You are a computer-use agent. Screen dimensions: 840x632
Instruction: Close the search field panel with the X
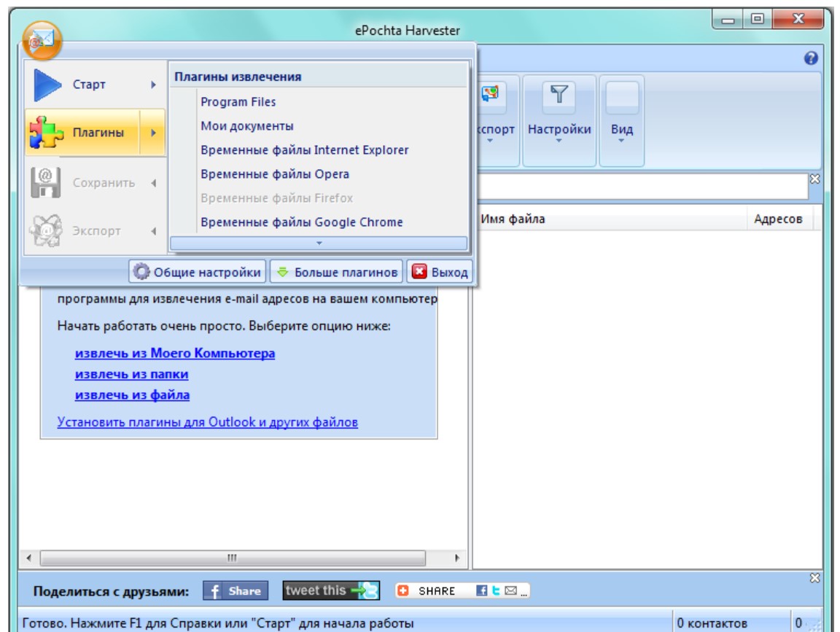tap(814, 179)
